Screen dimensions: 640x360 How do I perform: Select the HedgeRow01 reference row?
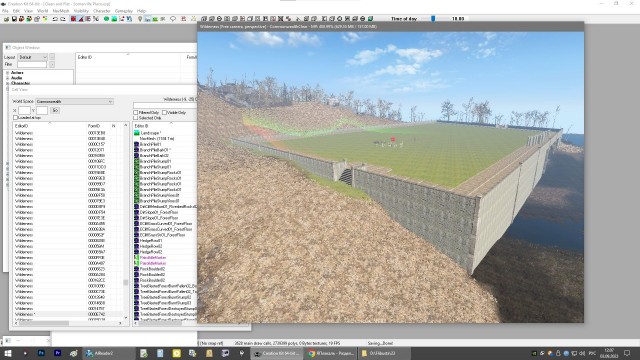pos(165,241)
